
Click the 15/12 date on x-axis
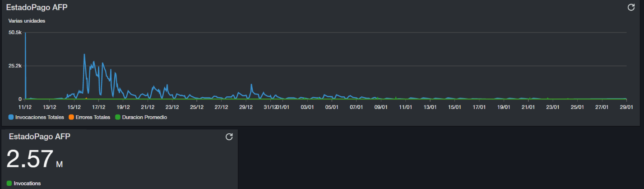pos(74,107)
